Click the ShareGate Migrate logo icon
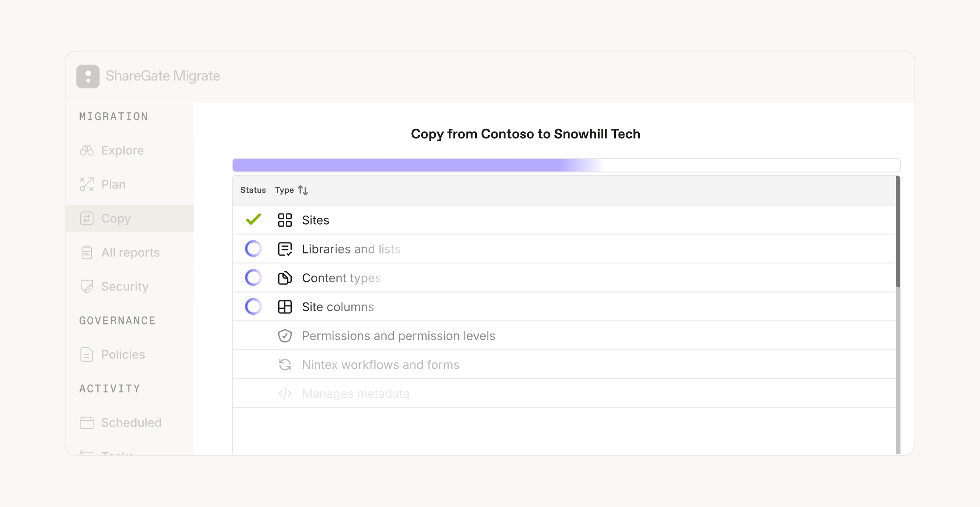The image size is (980, 507). coord(88,77)
